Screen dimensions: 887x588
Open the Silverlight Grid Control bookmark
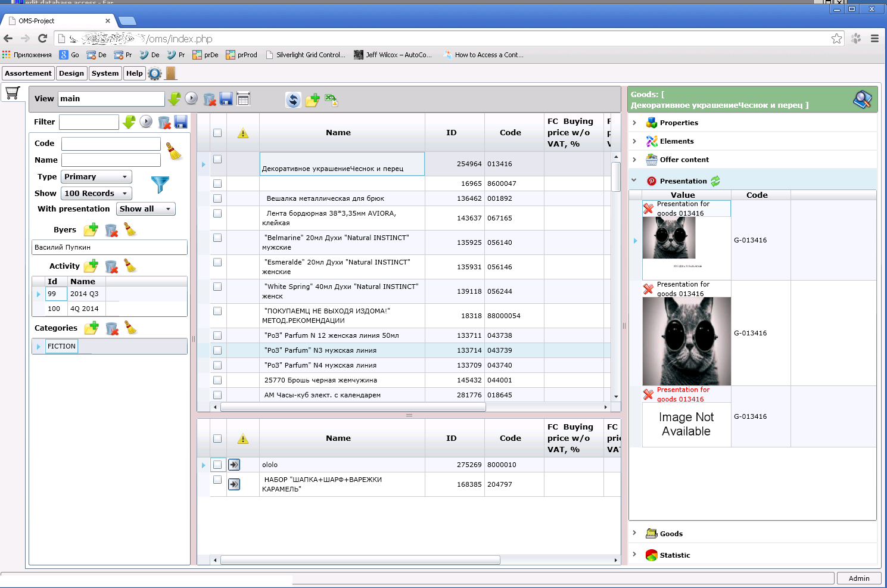coord(306,55)
